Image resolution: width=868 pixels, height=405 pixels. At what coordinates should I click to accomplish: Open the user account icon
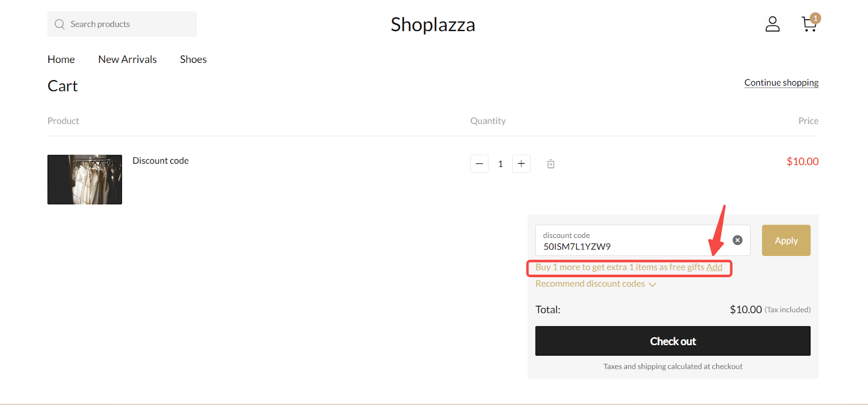click(773, 24)
